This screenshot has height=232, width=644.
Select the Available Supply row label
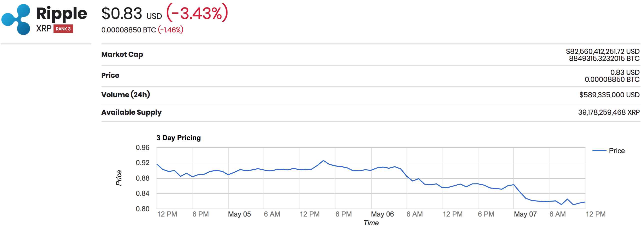(x=131, y=113)
